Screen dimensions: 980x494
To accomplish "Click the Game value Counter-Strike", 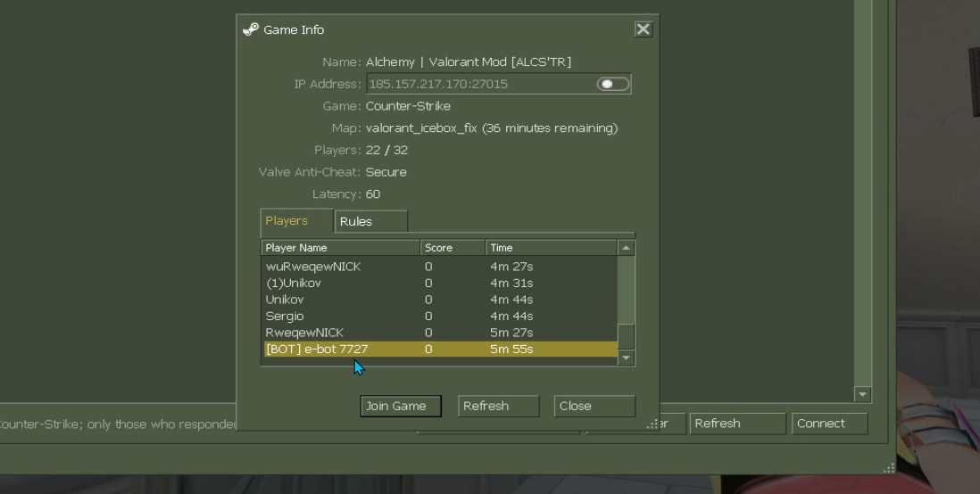I will [408, 106].
